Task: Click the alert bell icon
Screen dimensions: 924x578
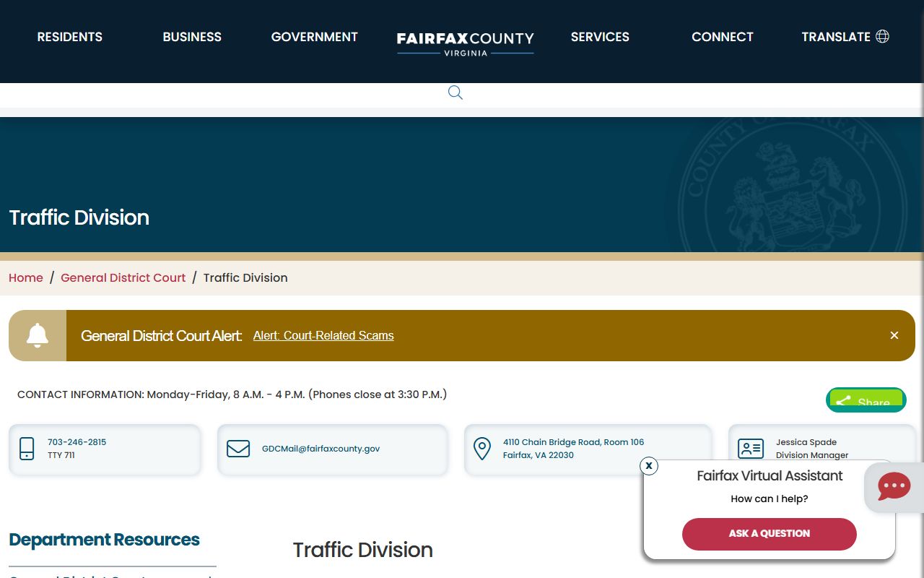Action: pos(38,335)
